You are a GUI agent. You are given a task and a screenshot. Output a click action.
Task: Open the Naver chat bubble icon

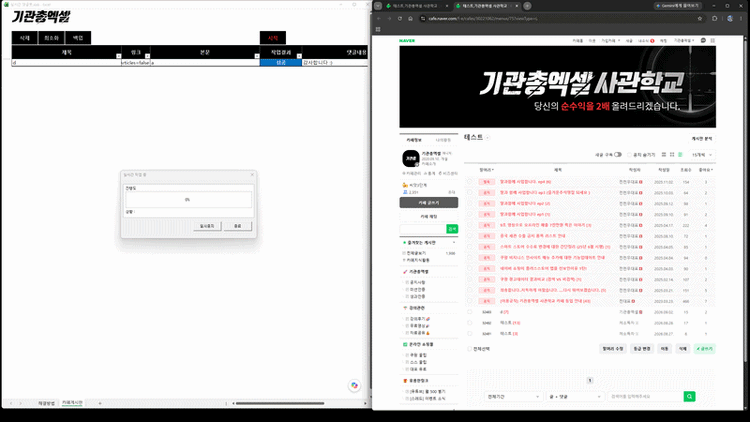pos(703,41)
